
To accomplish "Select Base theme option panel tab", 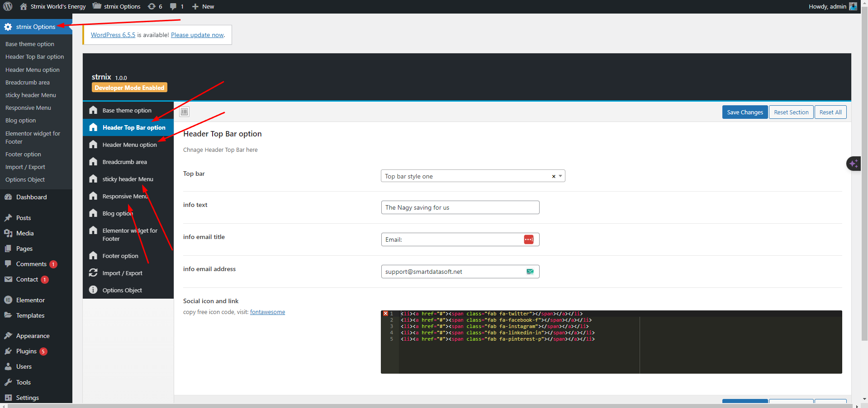I will tap(128, 110).
